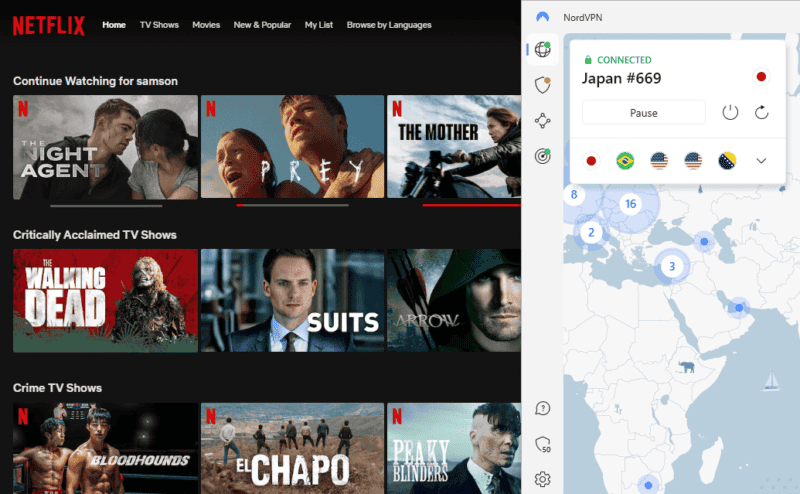Click the map cluster labeled 16
800x494 pixels.
pyautogui.click(x=631, y=204)
